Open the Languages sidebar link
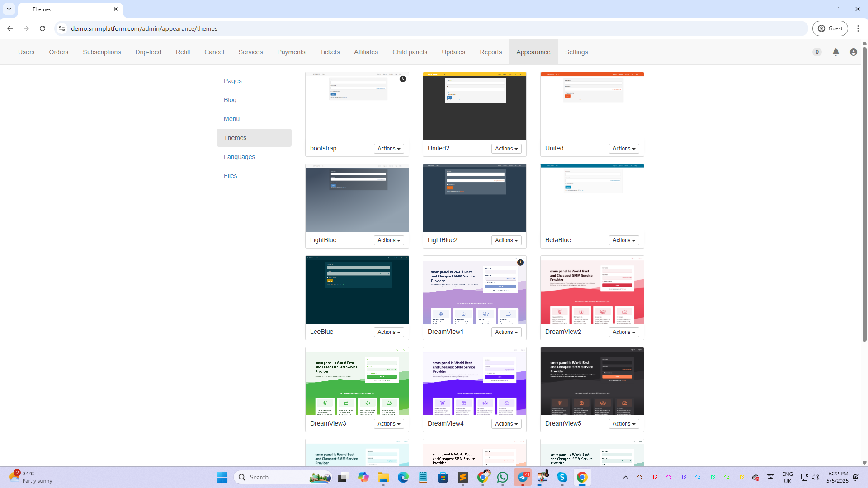Image resolution: width=868 pixels, height=488 pixels. pos(239,157)
